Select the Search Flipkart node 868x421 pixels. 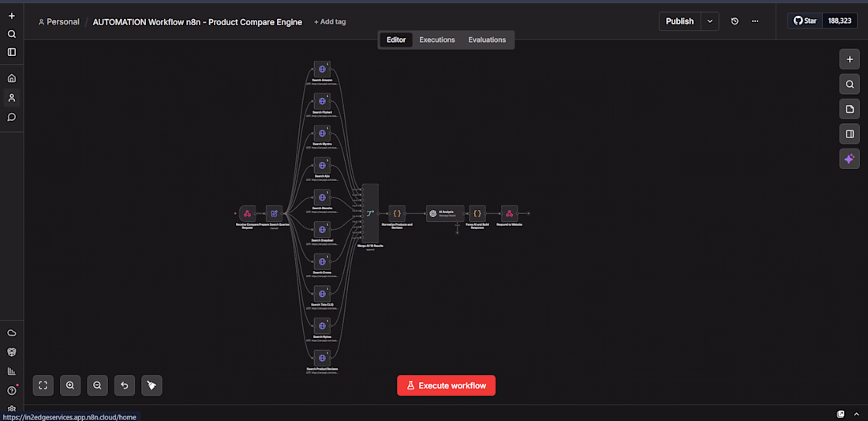click(x=322, y=101)
